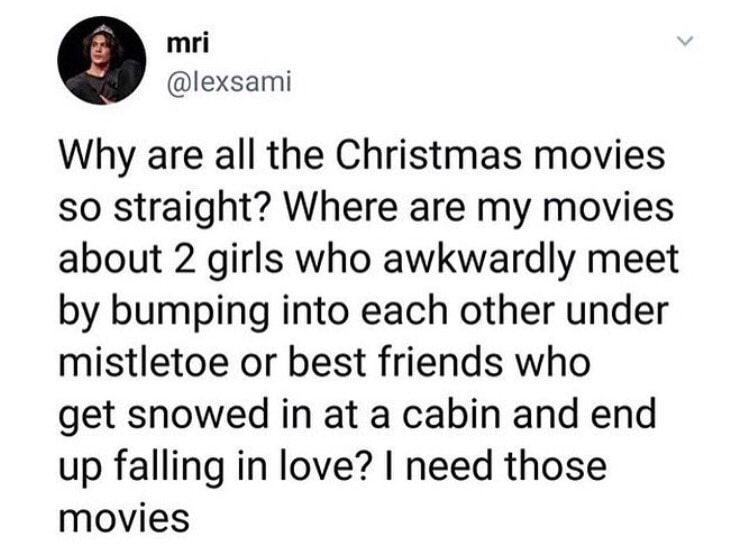Click the mri profile avatar photo
Viewport: 750px width, 554px height.
[x=101, y=61]
